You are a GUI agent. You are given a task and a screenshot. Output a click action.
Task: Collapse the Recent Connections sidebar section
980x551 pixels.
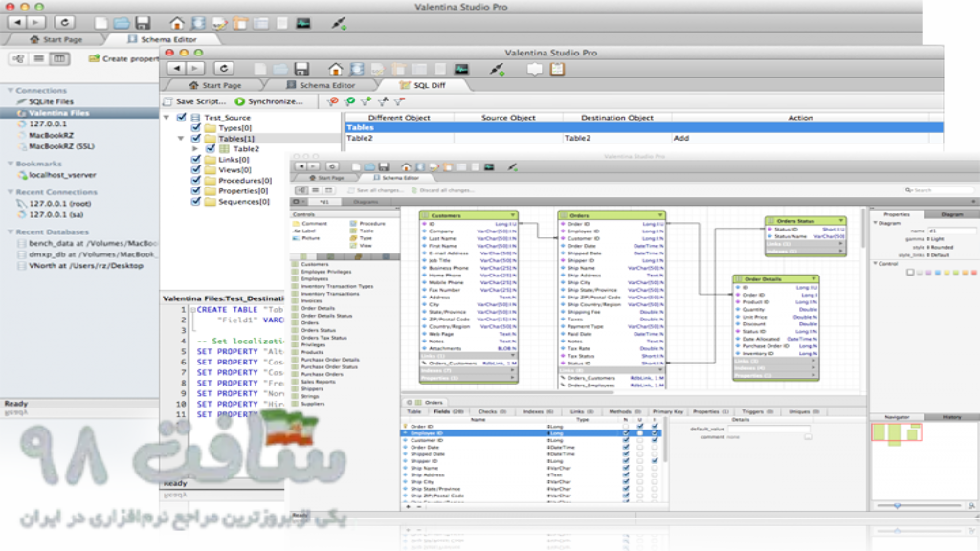pos(11,192)
